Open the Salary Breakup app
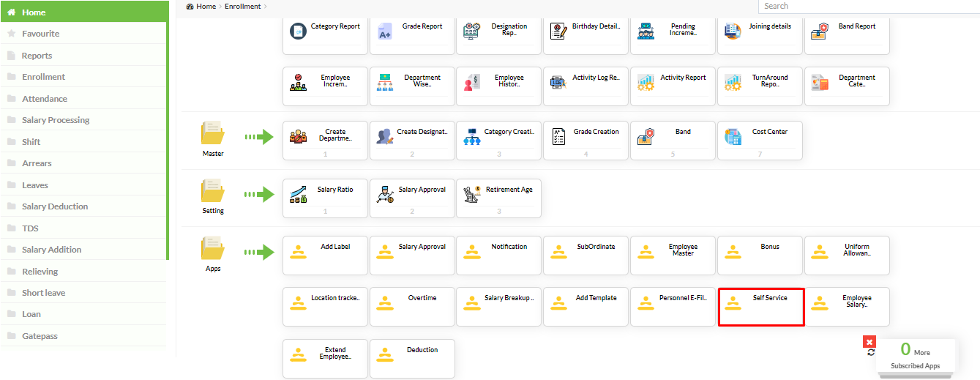980x380 pixels. 499,307
